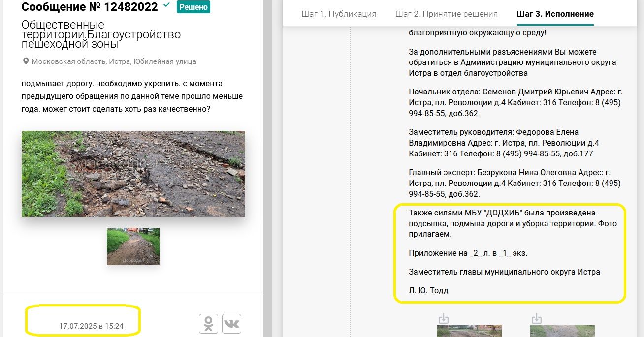
Task: Click the address 'Московская область, Истра, Юбилейная улица'
Action: [x=114, y=61]
